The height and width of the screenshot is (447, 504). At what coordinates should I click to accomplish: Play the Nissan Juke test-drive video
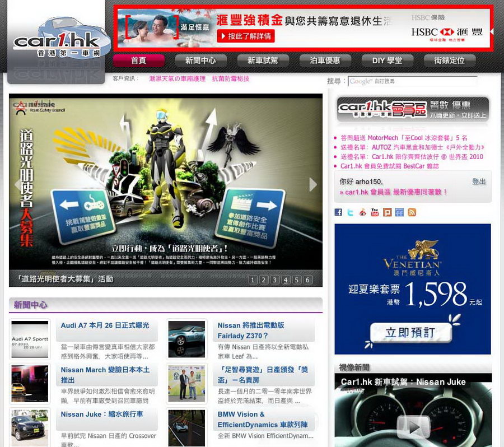pos(413,426)
